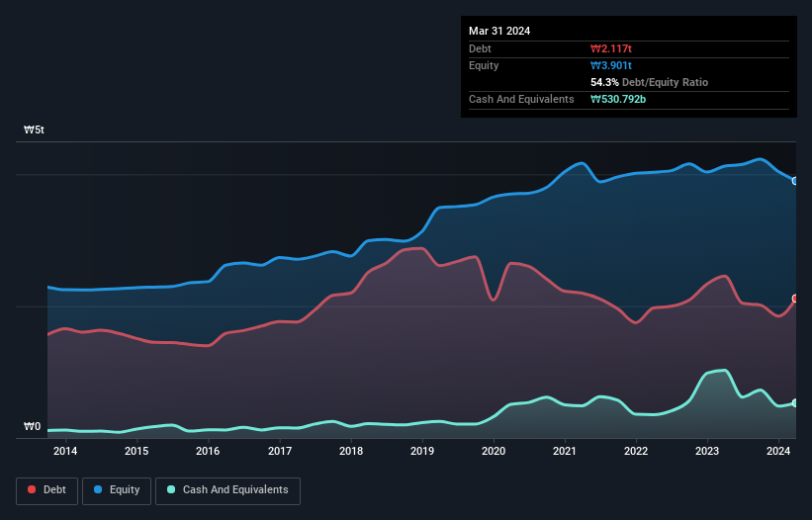Click the 2020 x-axis label
The width and height of the screenshot is (812, 520).
point(494,451)
